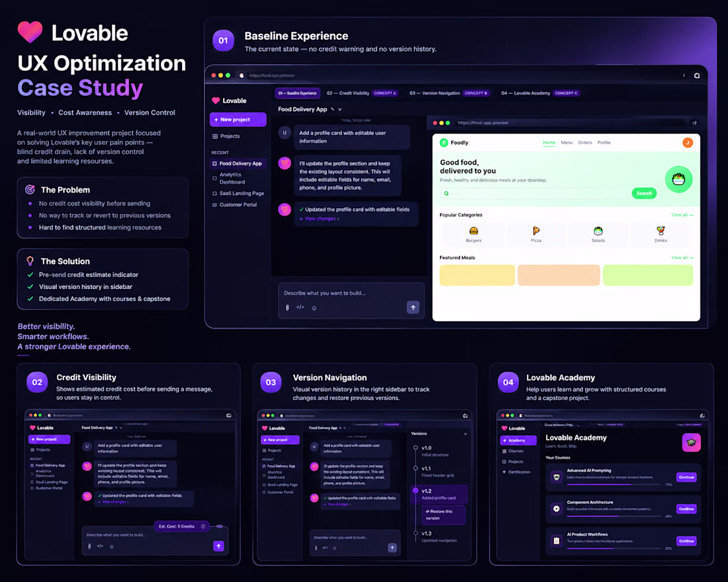The width and height of the screenshot is (728, 582).
Task: Click View all next to Popular Categories
Action: point(682,215)
